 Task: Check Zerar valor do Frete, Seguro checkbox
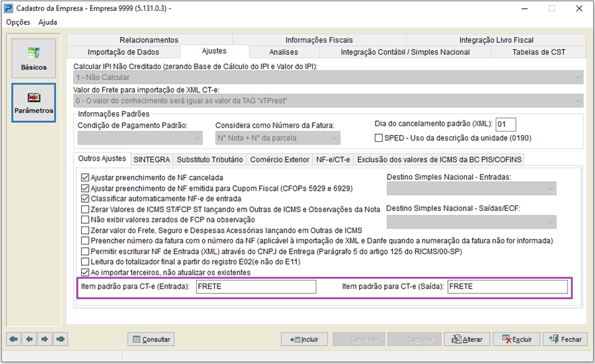[85, 230]
